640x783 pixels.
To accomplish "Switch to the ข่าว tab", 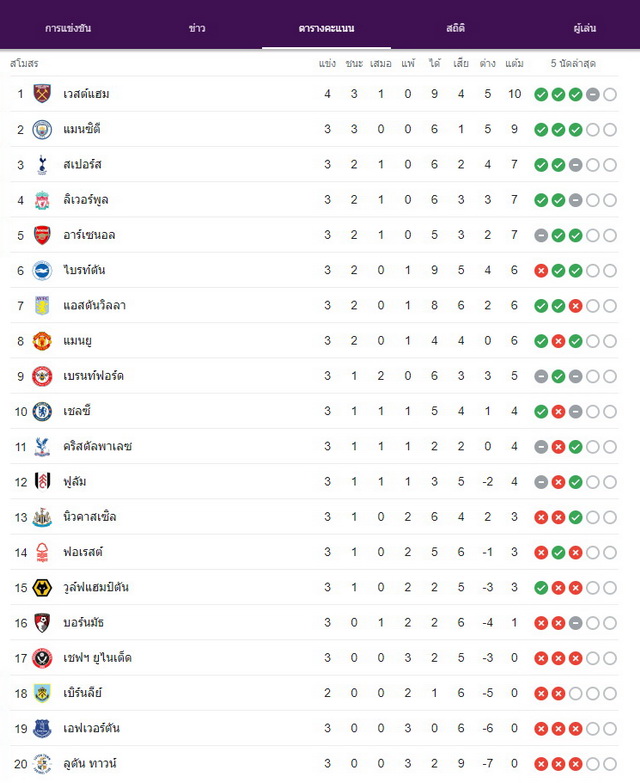I will click(x=197, y=28).
